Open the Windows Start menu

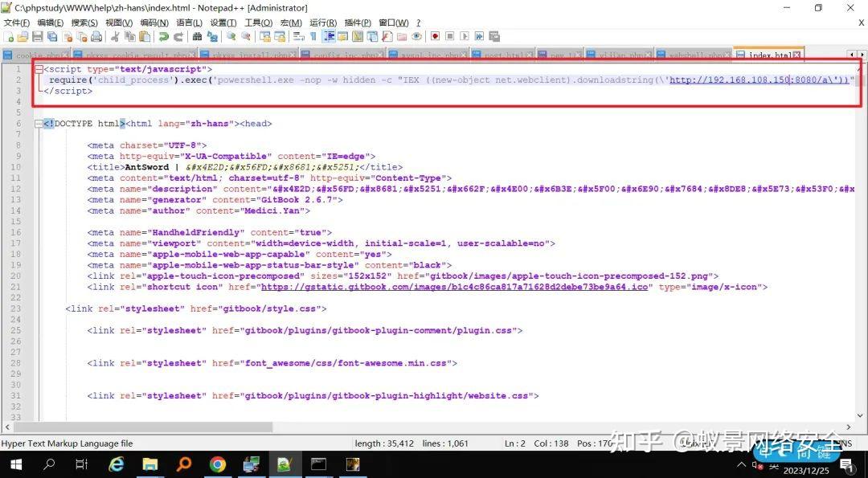click(15, 464)
